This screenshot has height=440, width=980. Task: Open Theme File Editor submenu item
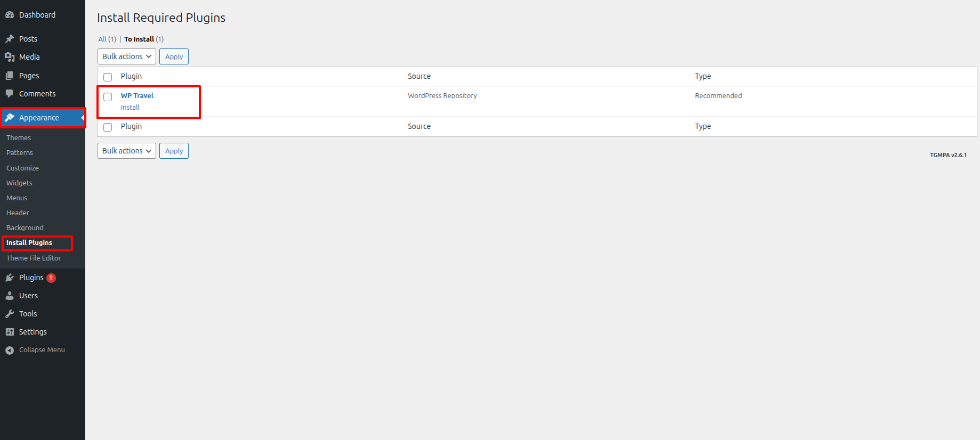[x=34, y=258]
